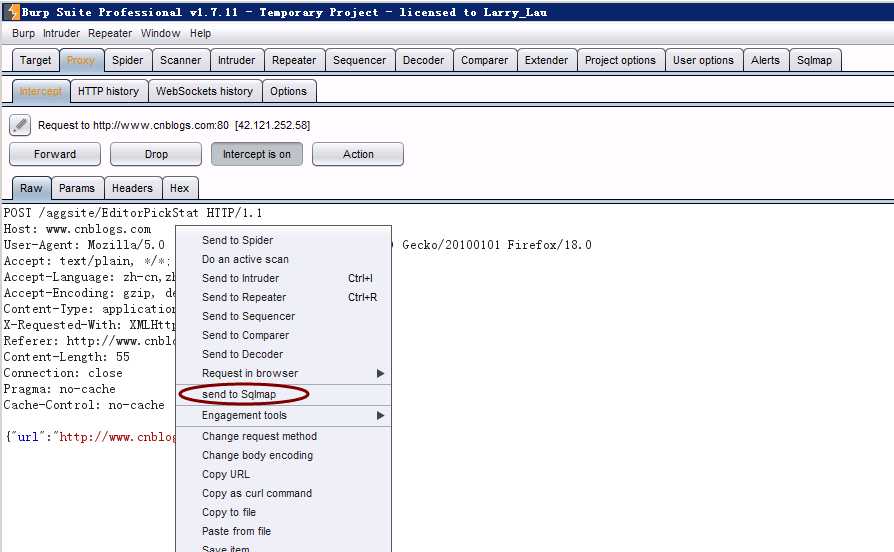Image resolution: width=894 pixels, height=552 pixels.
Task: Open the proxy Options sub-tab
Action: pos(288,91)
